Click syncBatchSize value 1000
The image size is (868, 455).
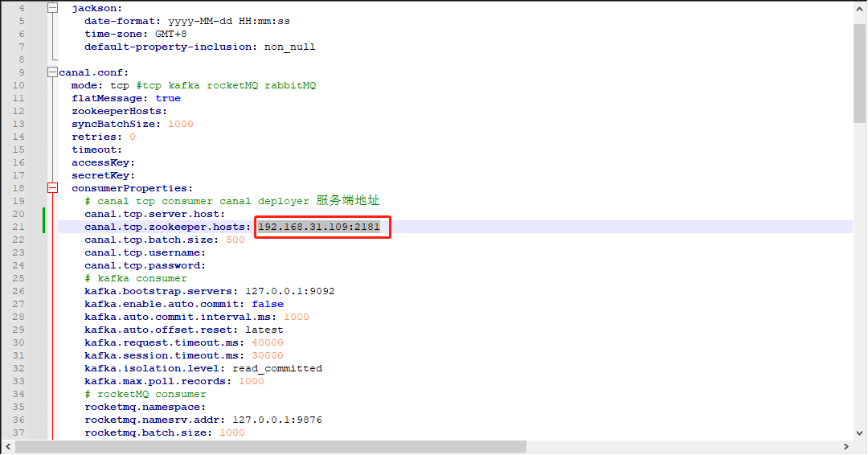181,124
